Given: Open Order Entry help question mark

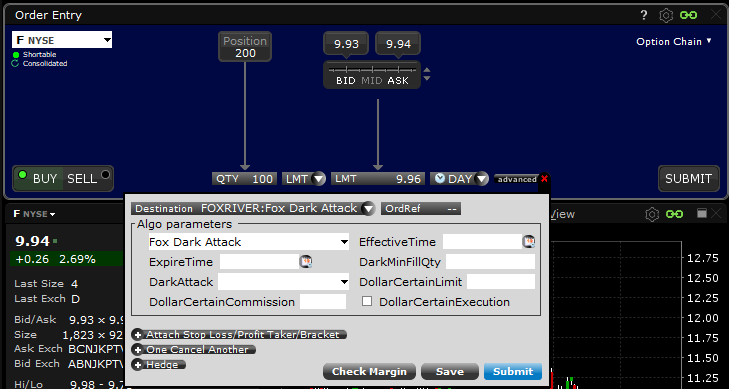Looking at the screenshot, I should tap(644, 15).
